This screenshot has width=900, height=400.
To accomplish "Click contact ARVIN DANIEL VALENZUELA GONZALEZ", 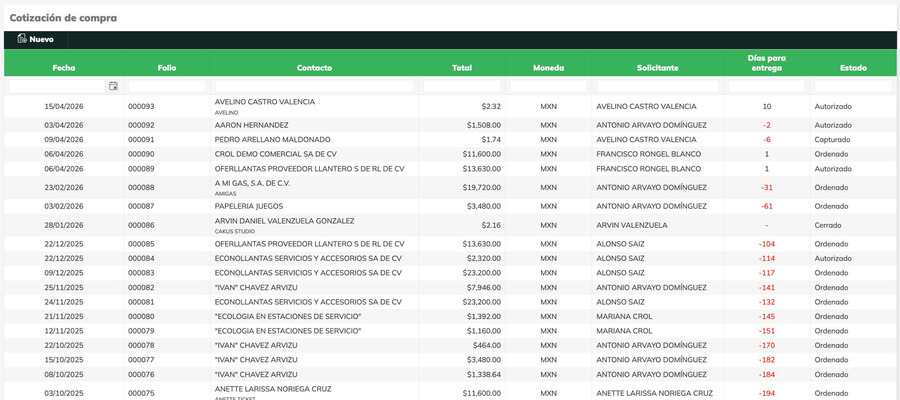I will click(x=284, y=221).
